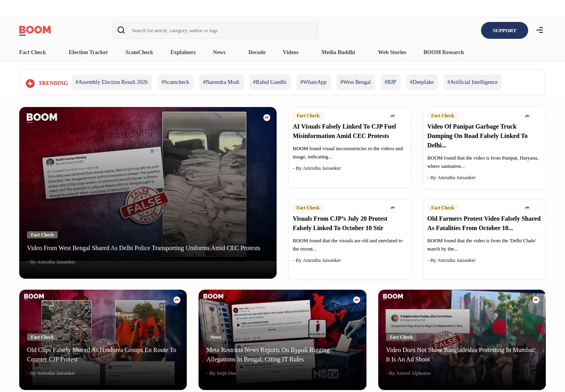This screenshot has width=565, height=392.
Task: Click the search magnifier icon
Action: point(121,30)
